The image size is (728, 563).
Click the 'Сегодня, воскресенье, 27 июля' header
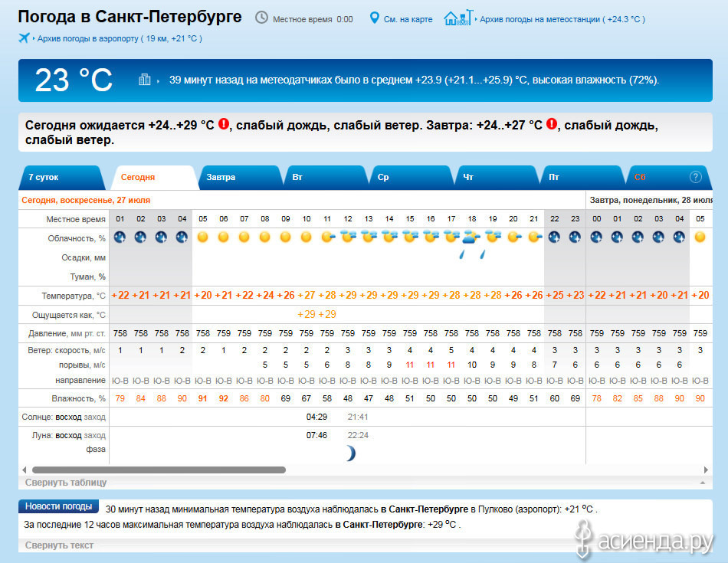(x=86, y=200)
